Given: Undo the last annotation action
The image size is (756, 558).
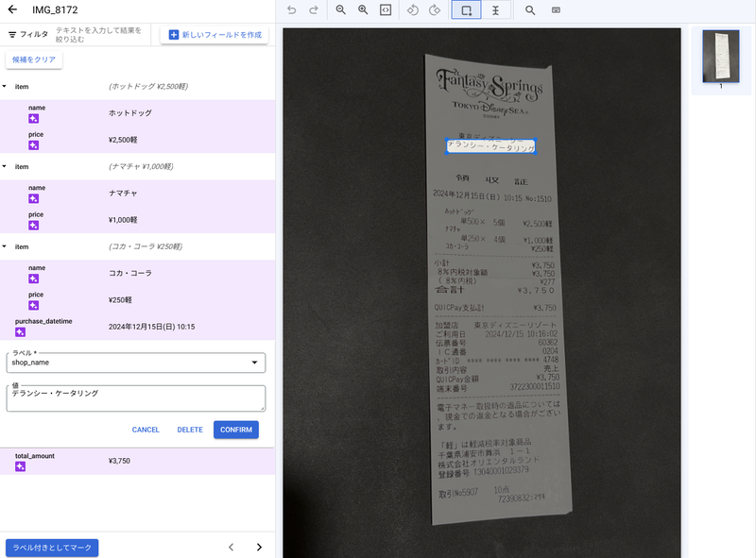Looking at the screenshot, I should pos(292,10).
